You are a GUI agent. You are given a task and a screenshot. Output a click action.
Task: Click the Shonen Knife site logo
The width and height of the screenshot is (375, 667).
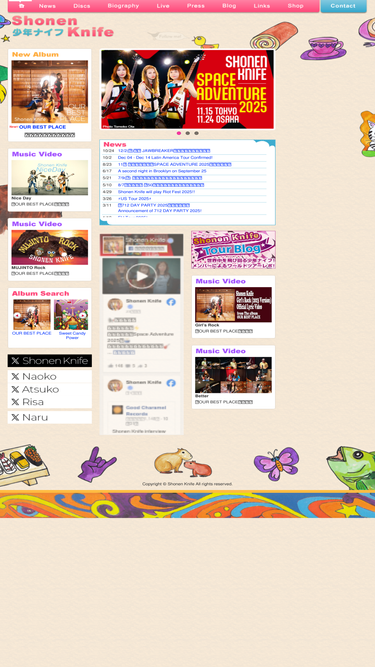tap(62, 26)
